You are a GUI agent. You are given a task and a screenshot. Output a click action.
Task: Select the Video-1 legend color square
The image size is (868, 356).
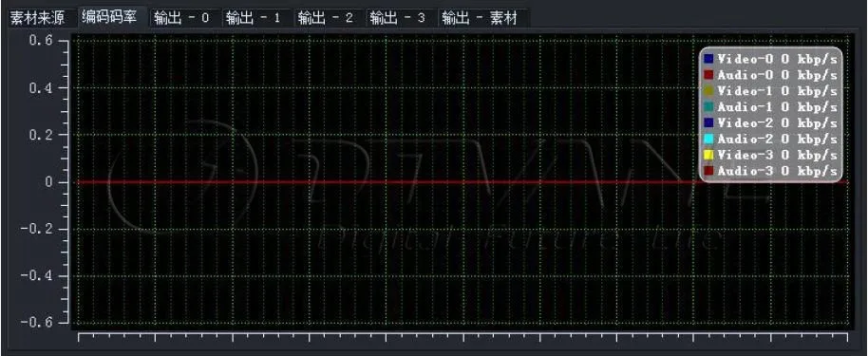(708, 90)
